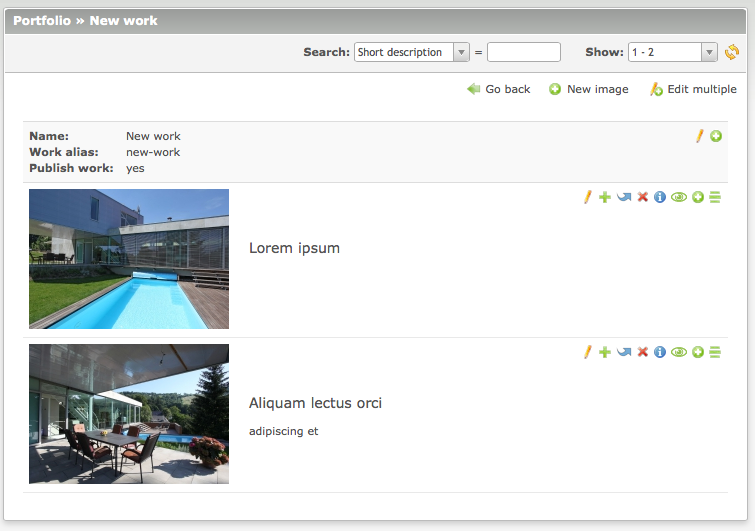Click the pencil edit icon for New work

coord(700,136)
